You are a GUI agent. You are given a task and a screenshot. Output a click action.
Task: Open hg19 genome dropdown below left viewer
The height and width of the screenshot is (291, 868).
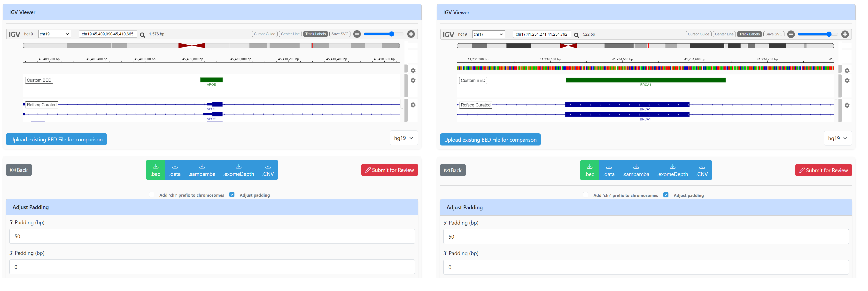click(404, 138)
